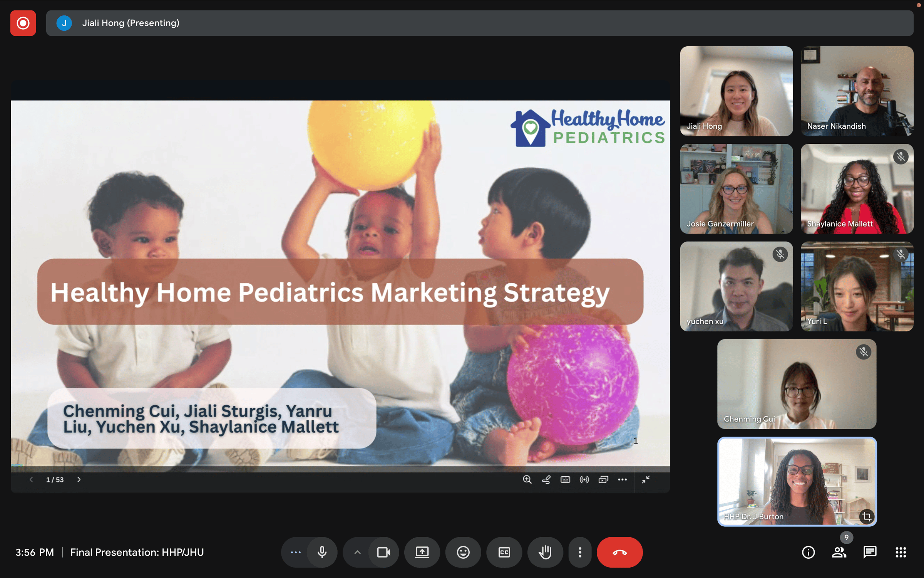The width and height of the screenshot is (924, 578).
Task: Click Jiali Hong (Presenting) label
Action: [x=131, y=23]
